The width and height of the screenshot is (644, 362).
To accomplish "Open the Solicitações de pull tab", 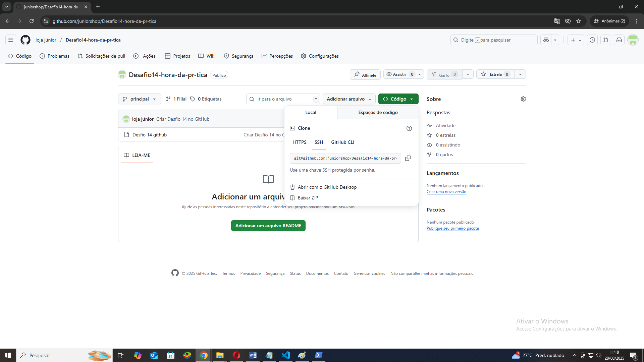I will pyautogui.click(x=101, y=56).
